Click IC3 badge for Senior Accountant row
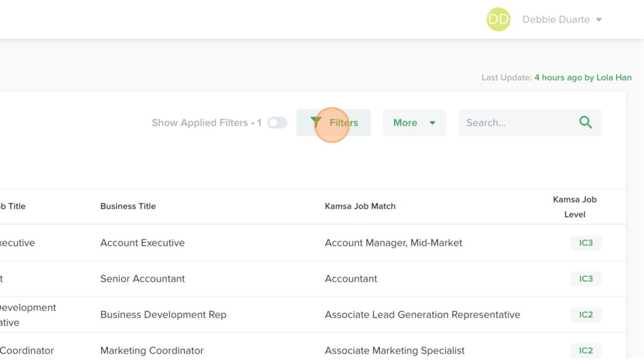The image size is (644, 360). (586, 279)
